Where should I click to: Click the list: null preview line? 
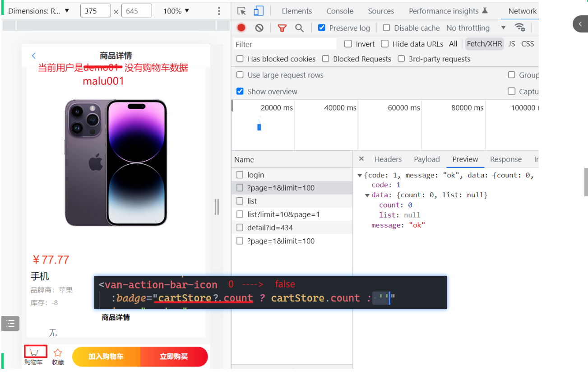click(399, 215)
